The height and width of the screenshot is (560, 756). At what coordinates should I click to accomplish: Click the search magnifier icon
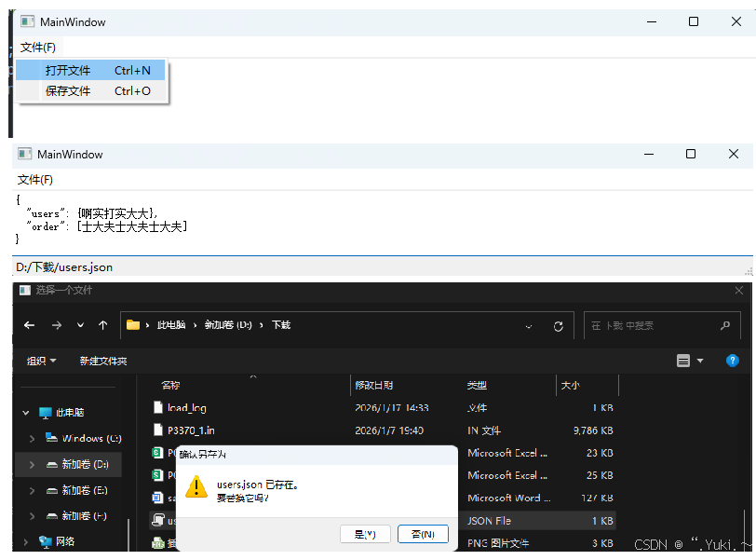pos(725,326)
